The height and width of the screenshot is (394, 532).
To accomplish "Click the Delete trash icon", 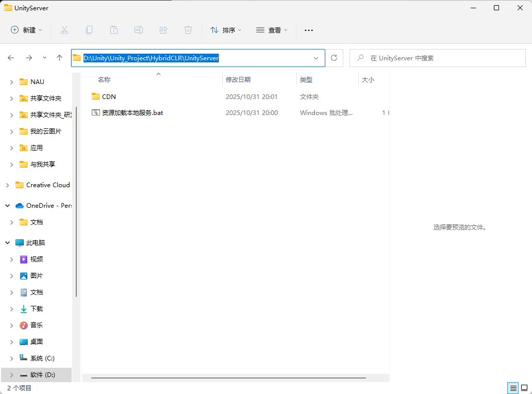I will click(188, 30).
